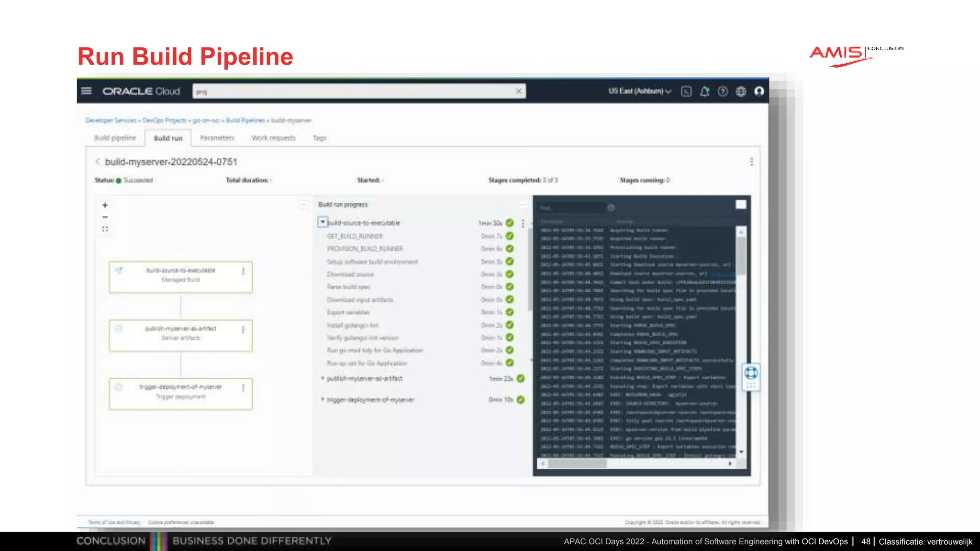Viewport: 980px width, 551px height.
Task: Click the ORACLE Cloud logo
Action: click(141, 91)
